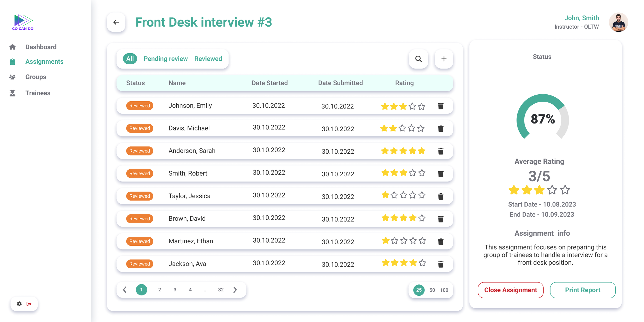
Task: Jump to page 32
Action: tap(221, 290)
